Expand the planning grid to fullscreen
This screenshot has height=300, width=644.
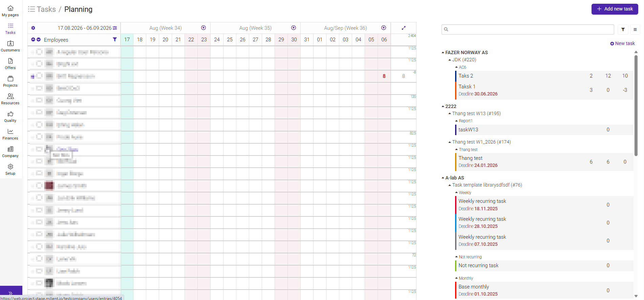[x=404, y=28]
